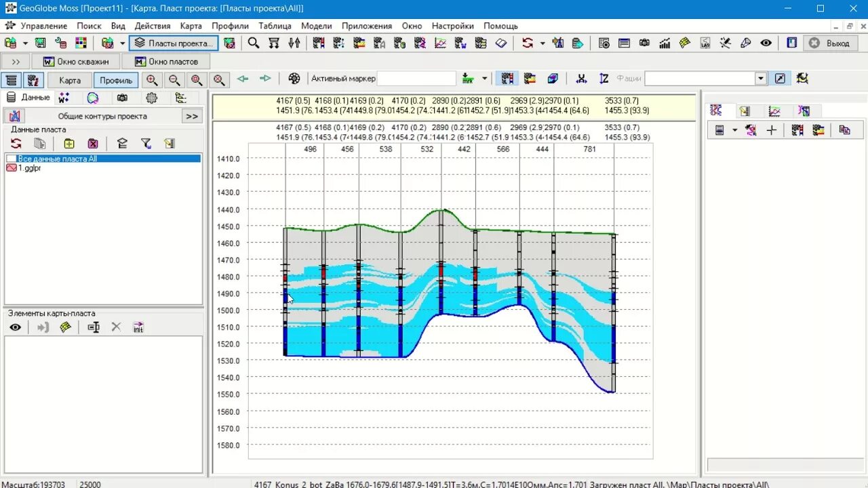
Task: Open the color palette icon near Активный маркер
Action: 294,79
